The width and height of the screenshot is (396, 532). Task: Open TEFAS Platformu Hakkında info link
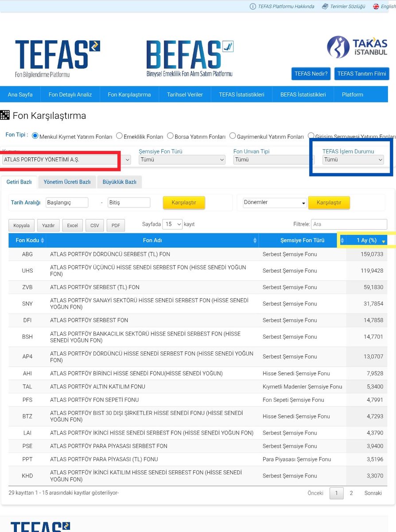[282, 6]
